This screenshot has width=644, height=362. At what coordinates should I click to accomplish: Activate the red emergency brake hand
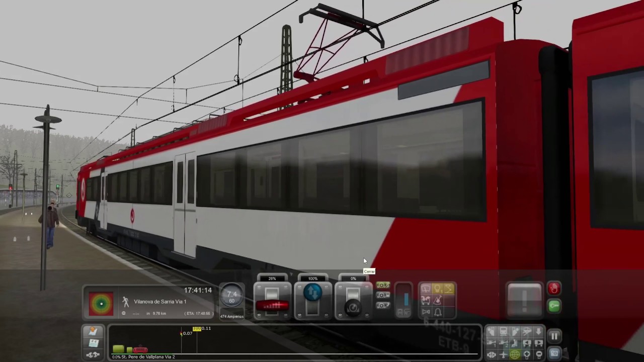point(554,288)
